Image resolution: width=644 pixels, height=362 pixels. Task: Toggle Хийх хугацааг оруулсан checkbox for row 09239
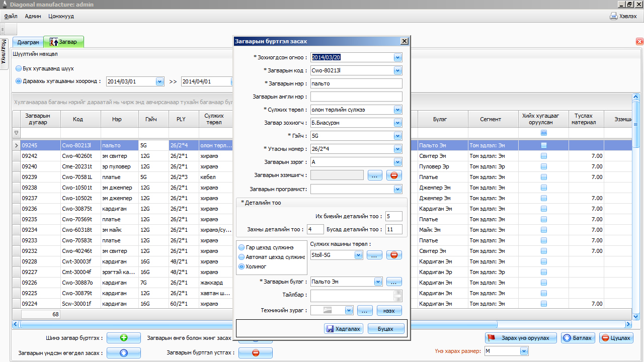(544, 177)
